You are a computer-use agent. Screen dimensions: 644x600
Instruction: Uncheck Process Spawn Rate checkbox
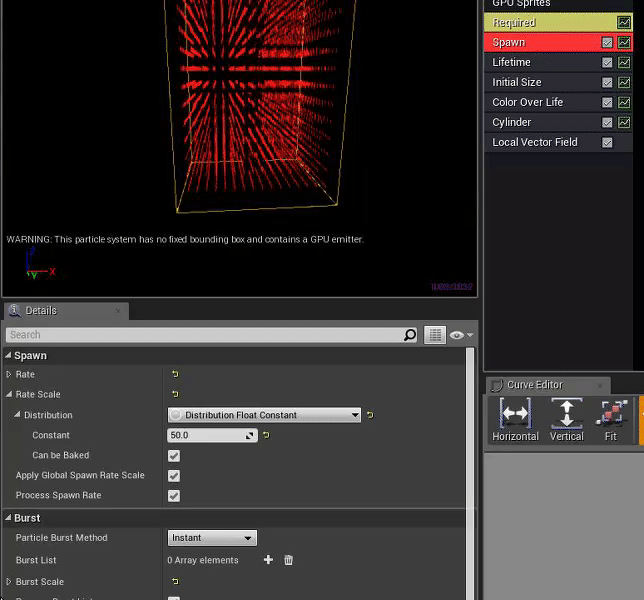pyautogui.click(x=174, y=496)
